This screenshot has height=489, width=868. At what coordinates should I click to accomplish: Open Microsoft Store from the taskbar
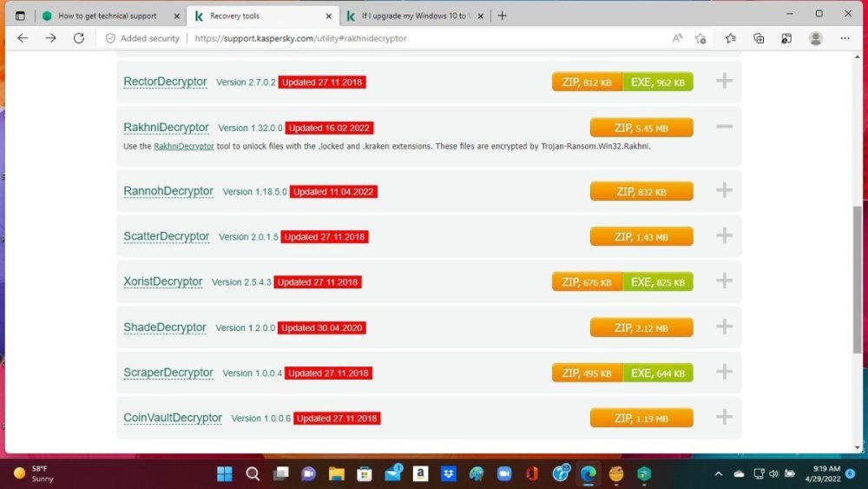pyautogui.click(x=365, y=474)
